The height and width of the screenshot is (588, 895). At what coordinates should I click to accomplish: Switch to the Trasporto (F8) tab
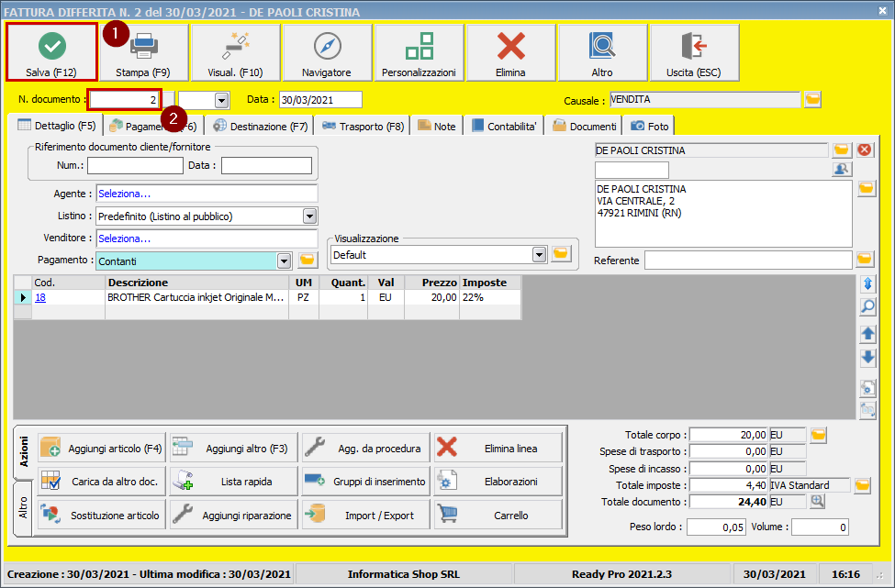[x=363, y=126]
